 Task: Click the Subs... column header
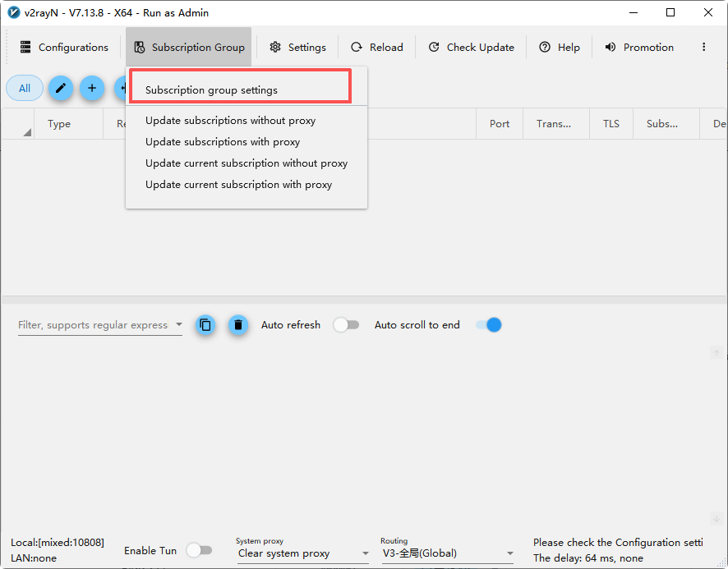click(x=666, y=124)
